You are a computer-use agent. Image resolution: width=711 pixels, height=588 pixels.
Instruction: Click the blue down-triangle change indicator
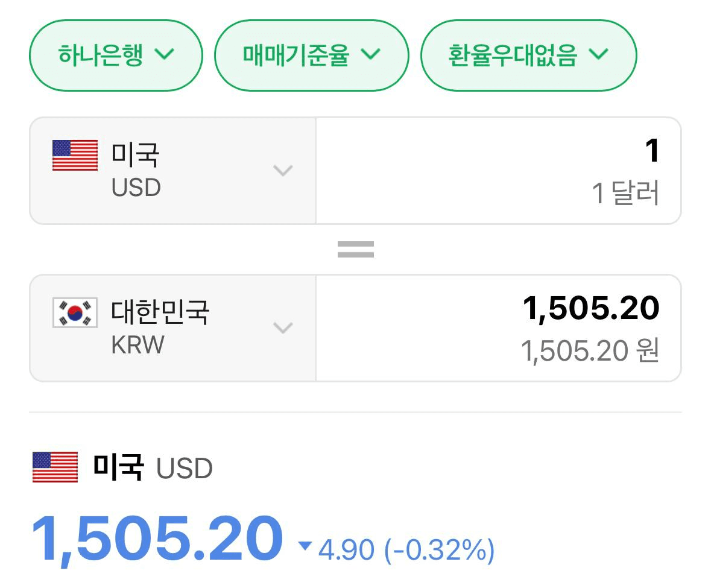pos(305,546)
